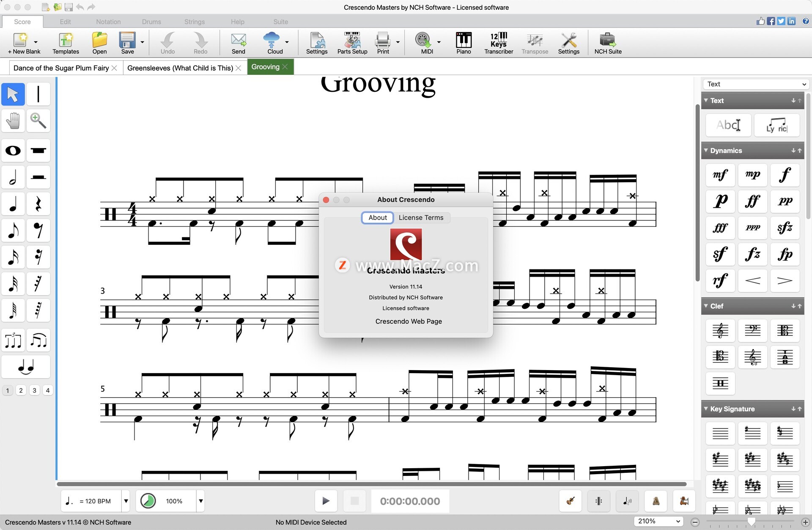Toggle the violin instrument button
The width and height of the screenshot is (812, 530).
(x=571, y=501)
